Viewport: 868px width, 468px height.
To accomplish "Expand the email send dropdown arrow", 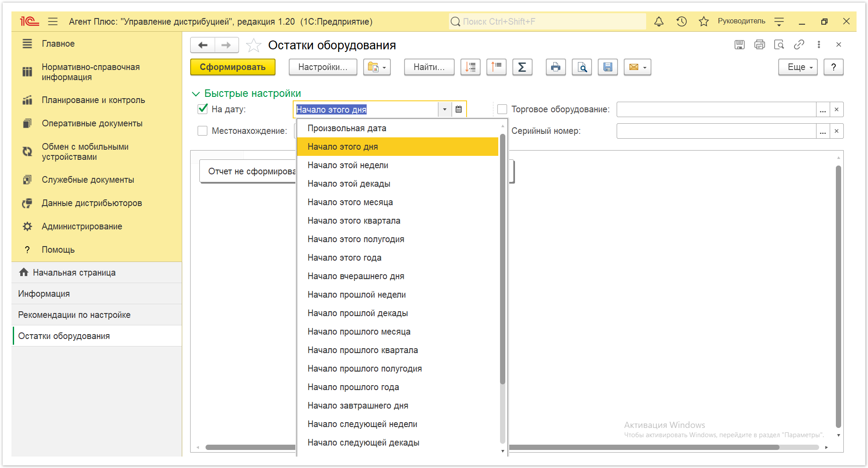I will click(645, 67).
